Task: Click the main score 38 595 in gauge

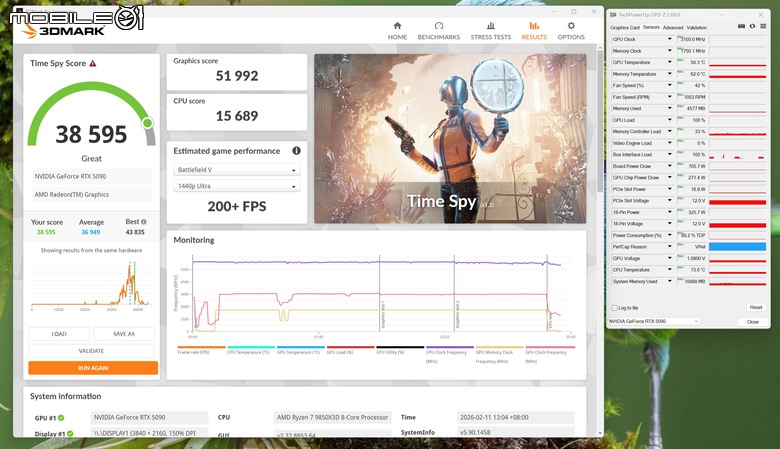Action: click(x=92, y=134)
